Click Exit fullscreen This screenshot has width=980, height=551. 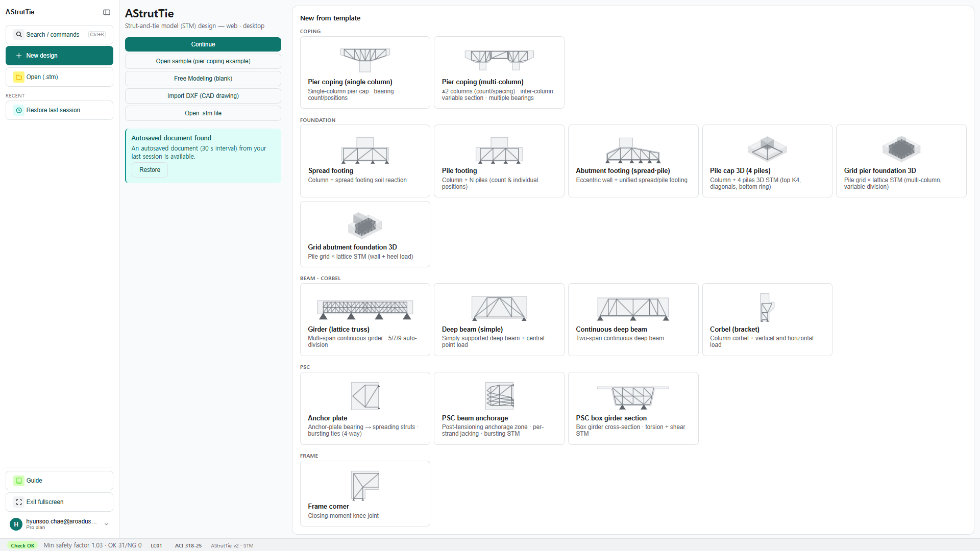point(59,502)
